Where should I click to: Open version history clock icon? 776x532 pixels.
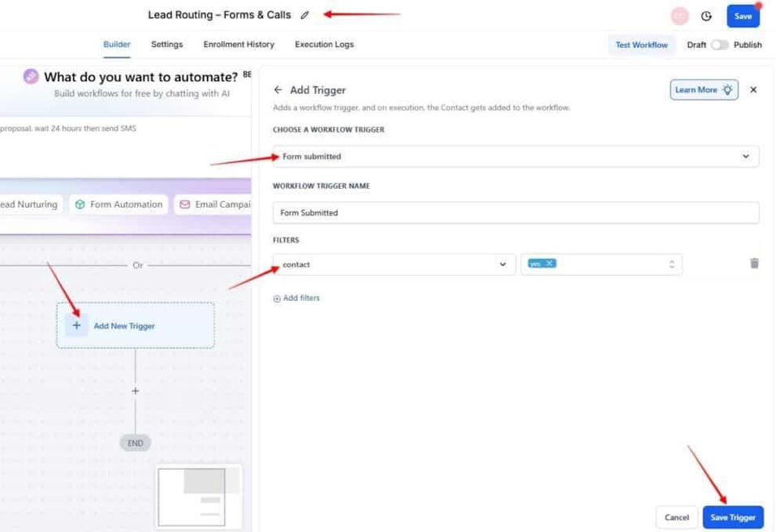706,16
